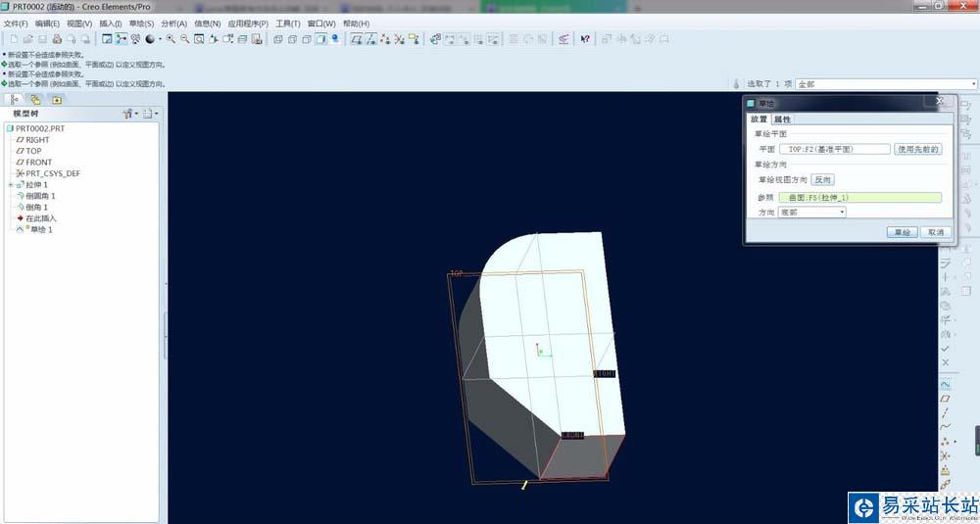Click the 平面 TOP:F2 input field
This screenshot has height=524, width=980.
(x=834, y=149)
